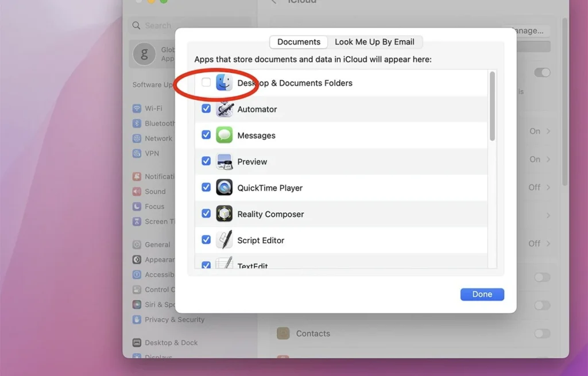Uncheck the TextEdit checkbox
The width and height of the screenshot is (588, 376).
[x=206, y=265]
